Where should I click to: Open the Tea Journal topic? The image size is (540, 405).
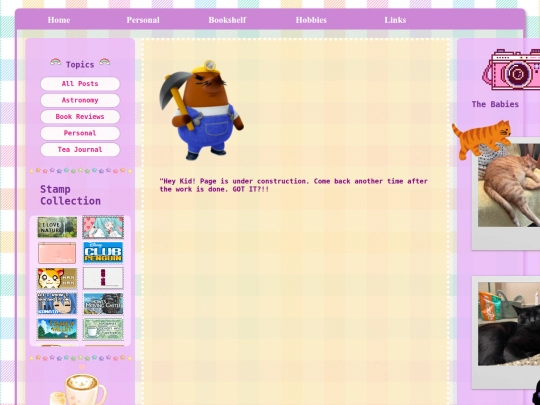(x=80, y=150)
